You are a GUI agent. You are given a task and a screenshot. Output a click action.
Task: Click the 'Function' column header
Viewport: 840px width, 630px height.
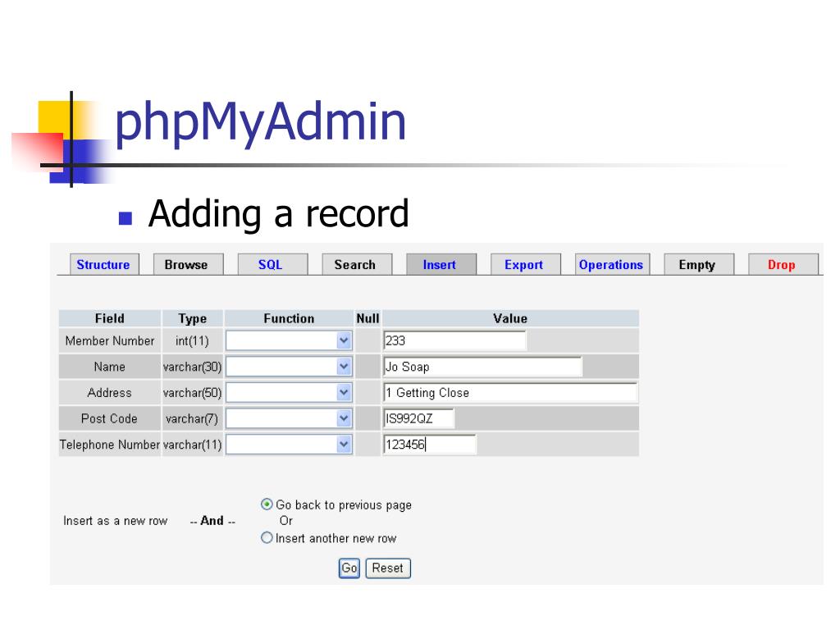[289, 318]
